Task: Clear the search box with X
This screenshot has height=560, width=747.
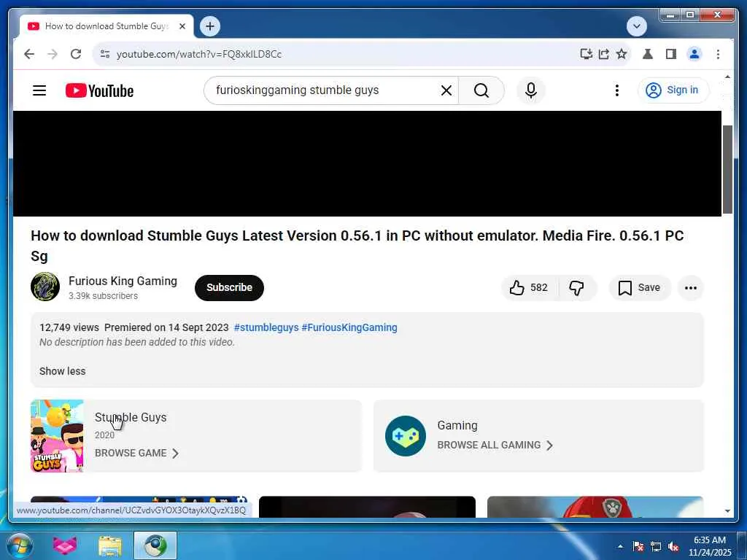Action: pos(446,90)
